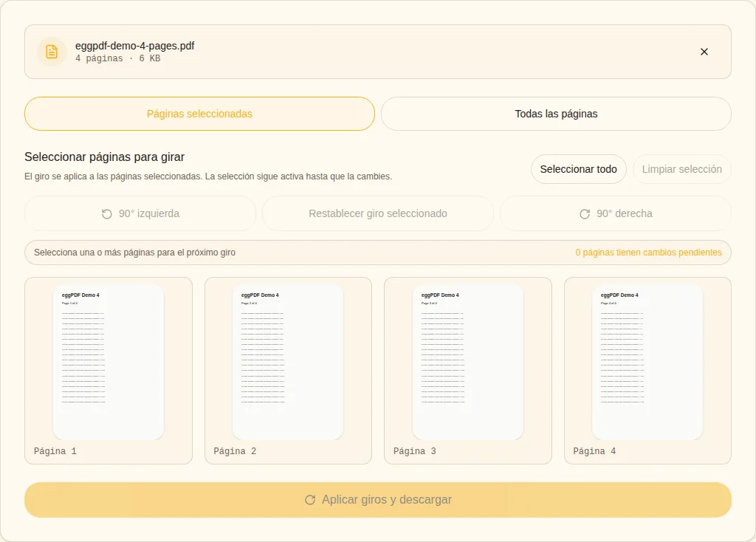Switch to Todas las páginas tab
Viewport: 756px width, 542px height.
556,114
